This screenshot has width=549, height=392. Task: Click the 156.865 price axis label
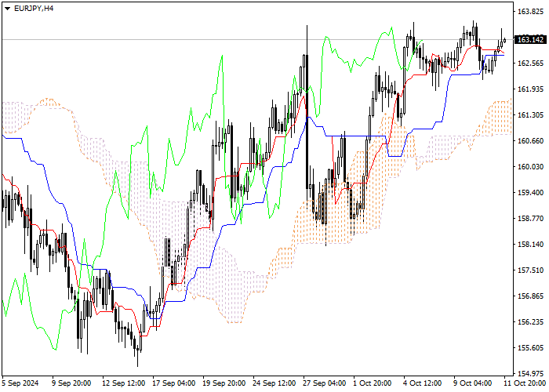point(530,296)
